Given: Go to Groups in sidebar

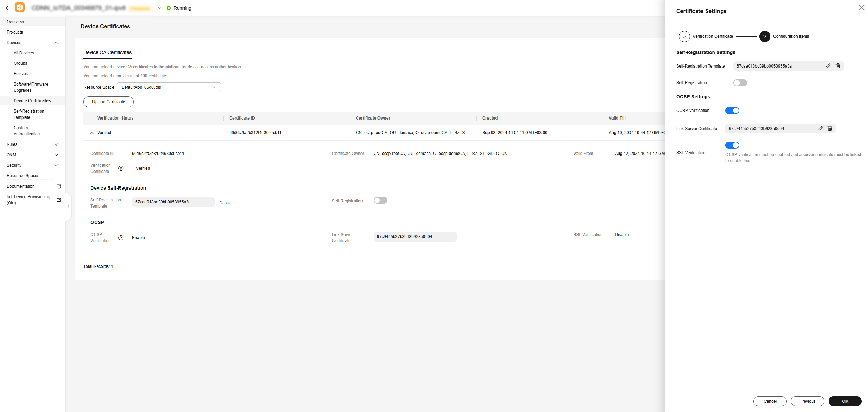Looking at the screenshot, I should click(20, 63).
